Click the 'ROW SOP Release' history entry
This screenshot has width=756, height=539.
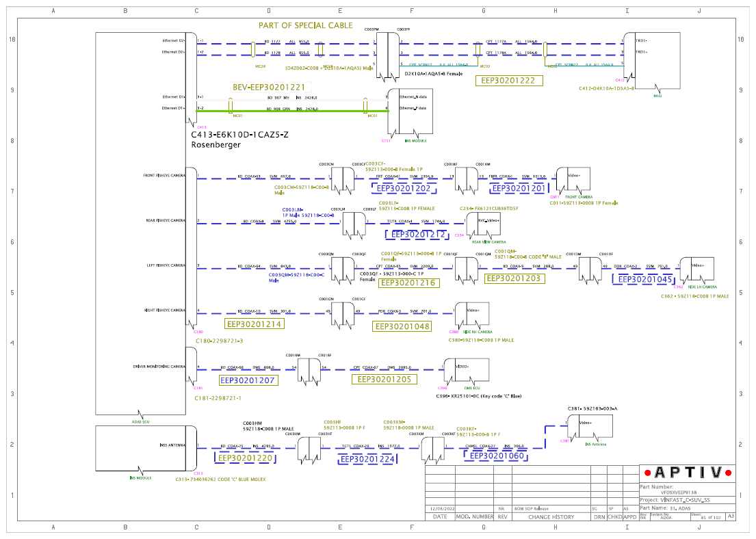point(532,509)
